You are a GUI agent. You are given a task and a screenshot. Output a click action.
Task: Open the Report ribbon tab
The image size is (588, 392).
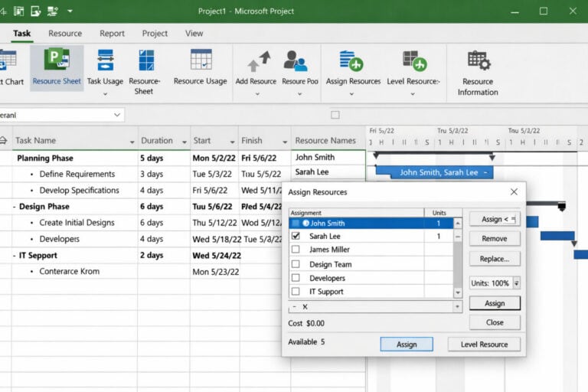tap(112, 34)
